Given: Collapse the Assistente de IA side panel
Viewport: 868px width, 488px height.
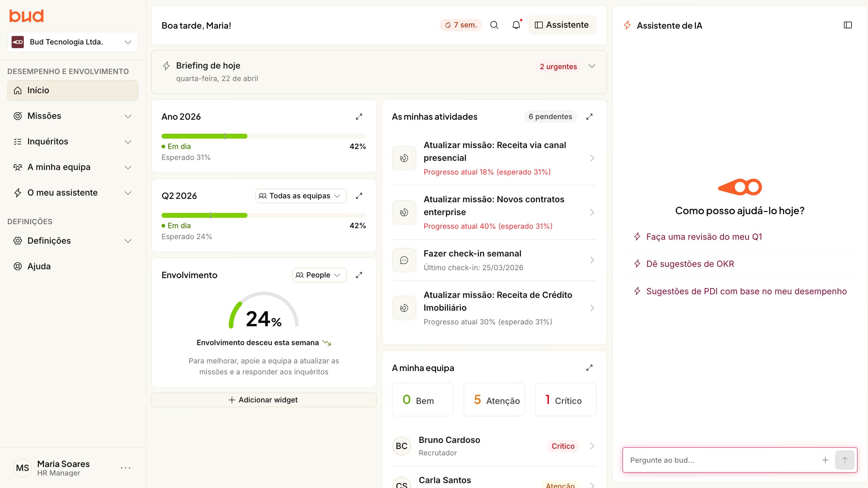Looking at the screenshot, I should click(848, 25).
